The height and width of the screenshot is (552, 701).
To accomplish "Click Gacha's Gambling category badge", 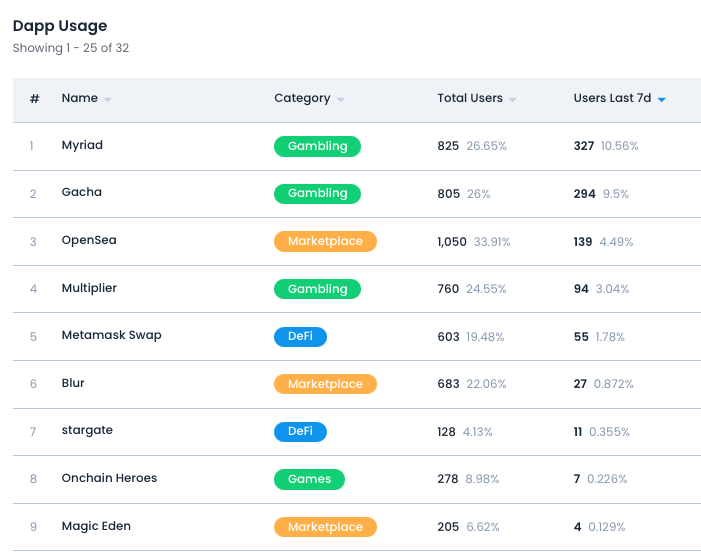I will (x=317, y=194).
